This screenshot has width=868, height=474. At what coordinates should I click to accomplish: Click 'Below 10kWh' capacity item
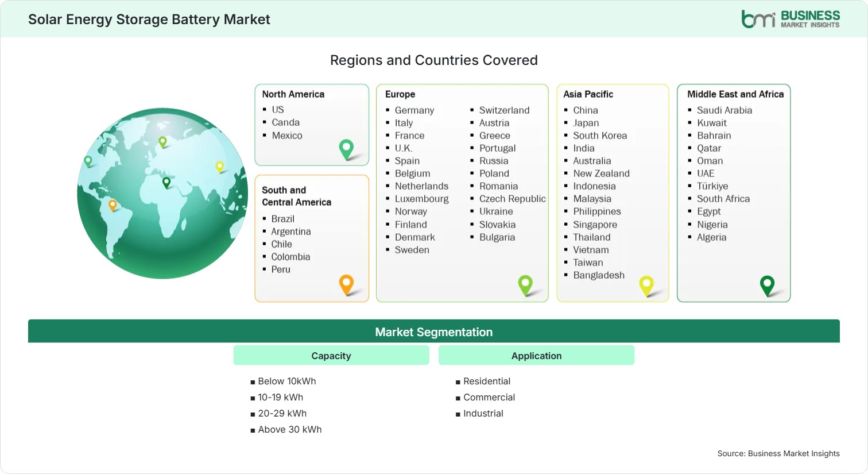[x=287, y=381]
